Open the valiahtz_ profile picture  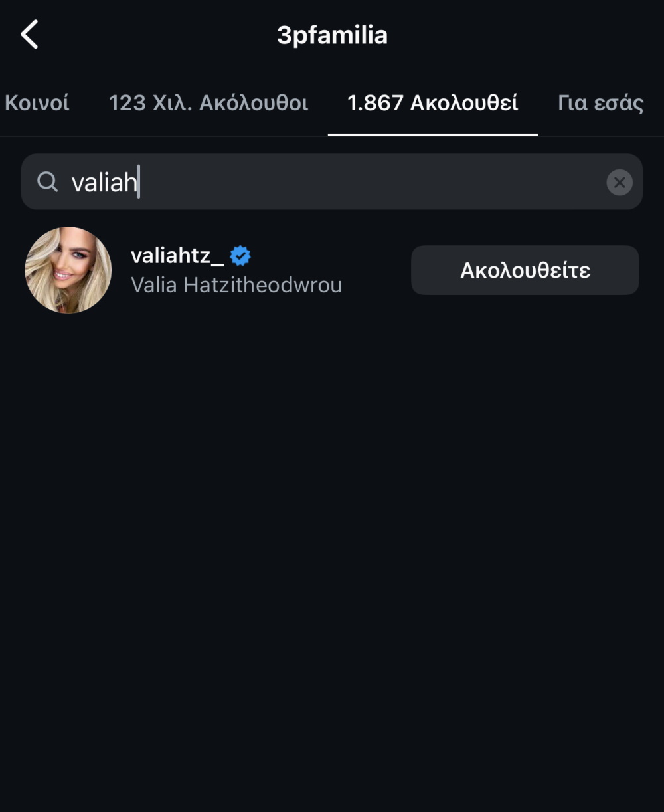pyautogui.click(x=68, y=270)
